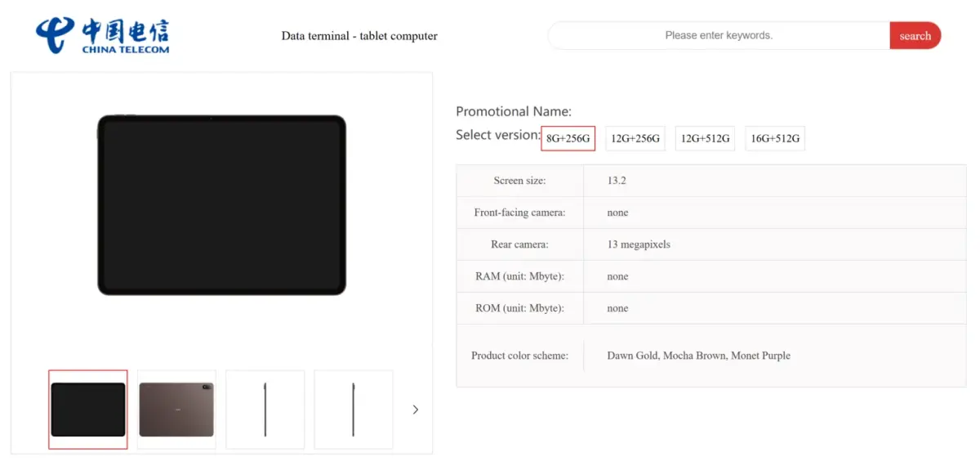The image size is (980, 466).
Task: Choose the 16G+512G version option
Action: (775, 138)
